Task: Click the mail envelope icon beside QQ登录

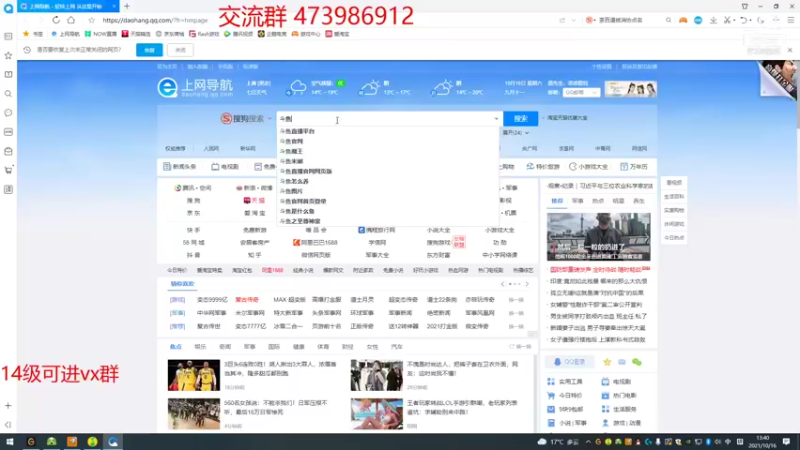Action: [622, 362]
